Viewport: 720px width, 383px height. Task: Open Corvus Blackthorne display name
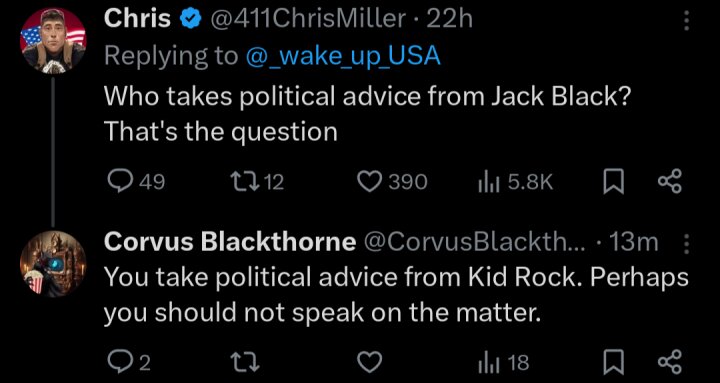[230, 242]
